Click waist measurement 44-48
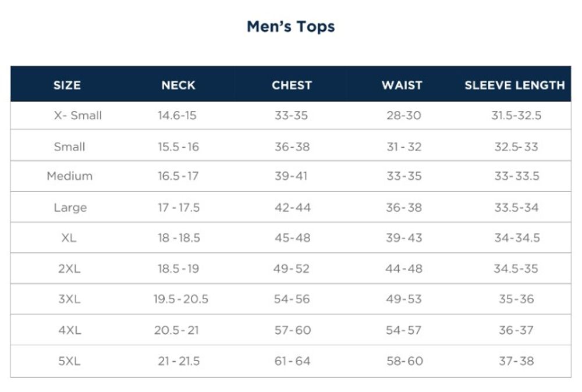Image resolution: width=582 pixels, height=392 pixels. coord(404,269)
